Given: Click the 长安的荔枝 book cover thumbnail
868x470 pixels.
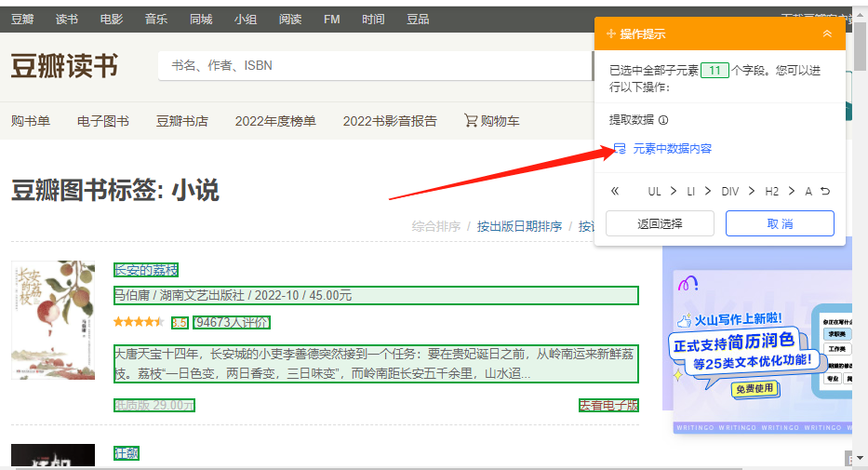Looking at the screenshot, I should [53, 320].
